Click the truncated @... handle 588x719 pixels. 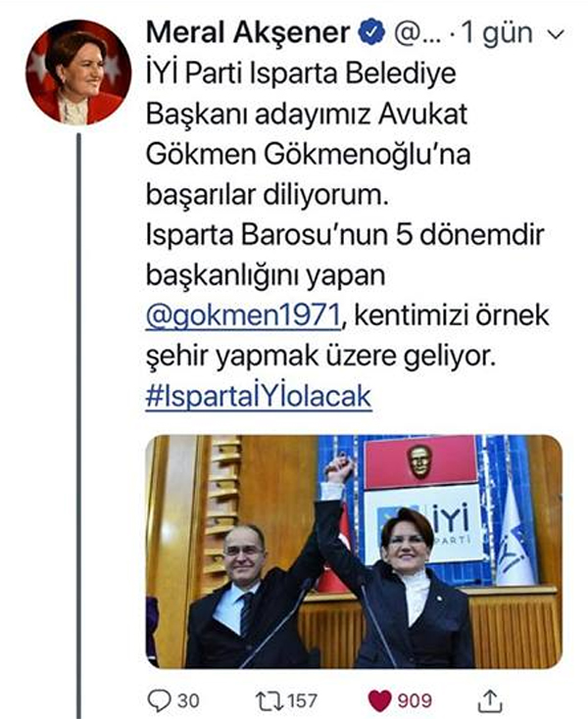click(x=416, y=33)
